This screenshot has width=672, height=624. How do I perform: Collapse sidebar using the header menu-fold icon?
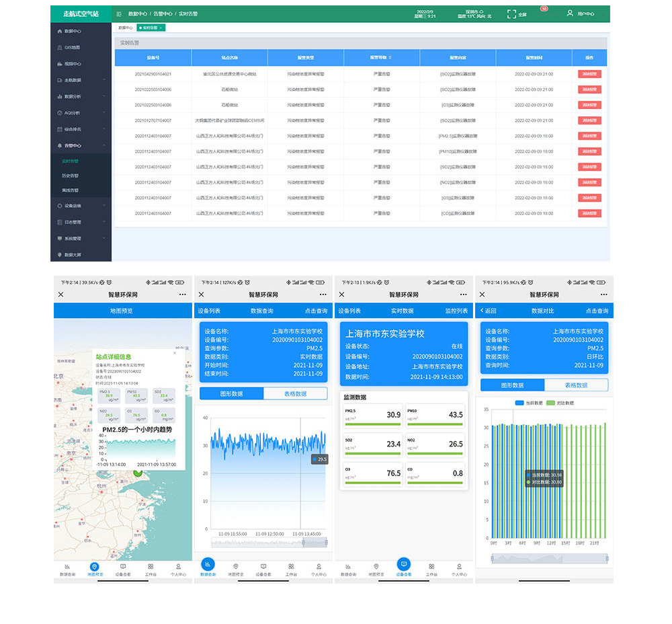tap(119, 13)
